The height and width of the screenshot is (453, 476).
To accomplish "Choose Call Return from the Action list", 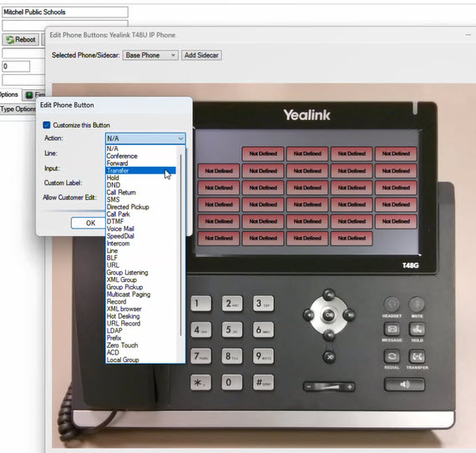I will coord(141,192).
